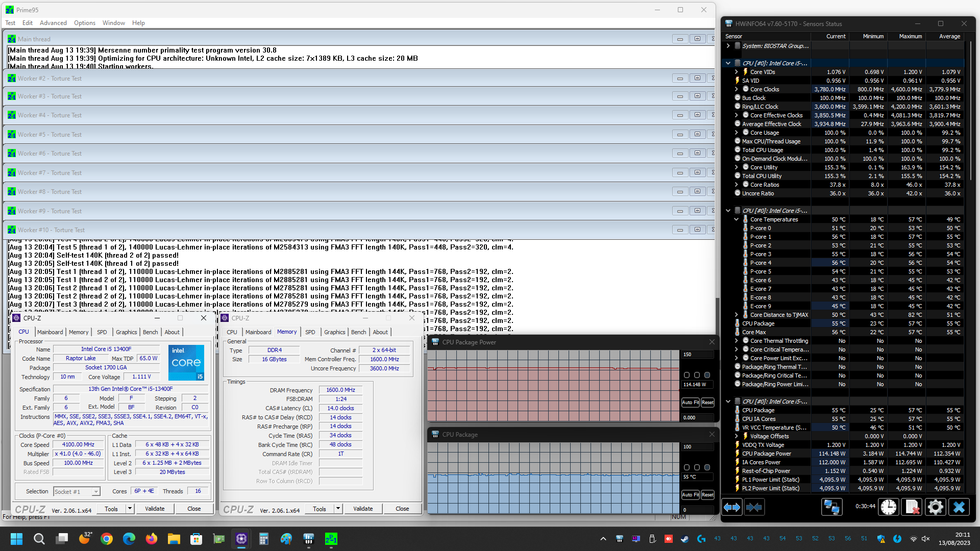980x551 pixels.
Task: Switch to SPD tab in CPU-Z Memory window
Action: 310,332
